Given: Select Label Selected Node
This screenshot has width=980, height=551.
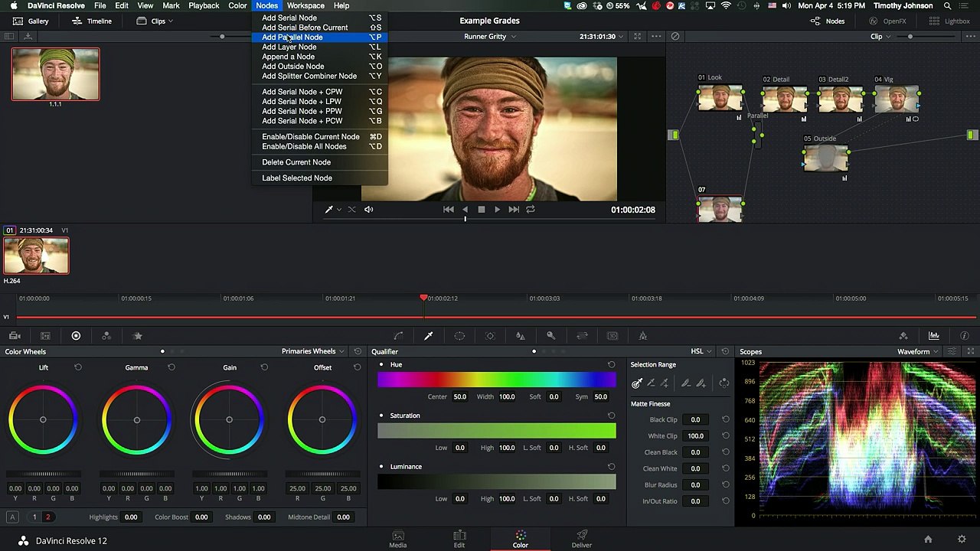Looking at the screenshot, I should click(320, 178).
